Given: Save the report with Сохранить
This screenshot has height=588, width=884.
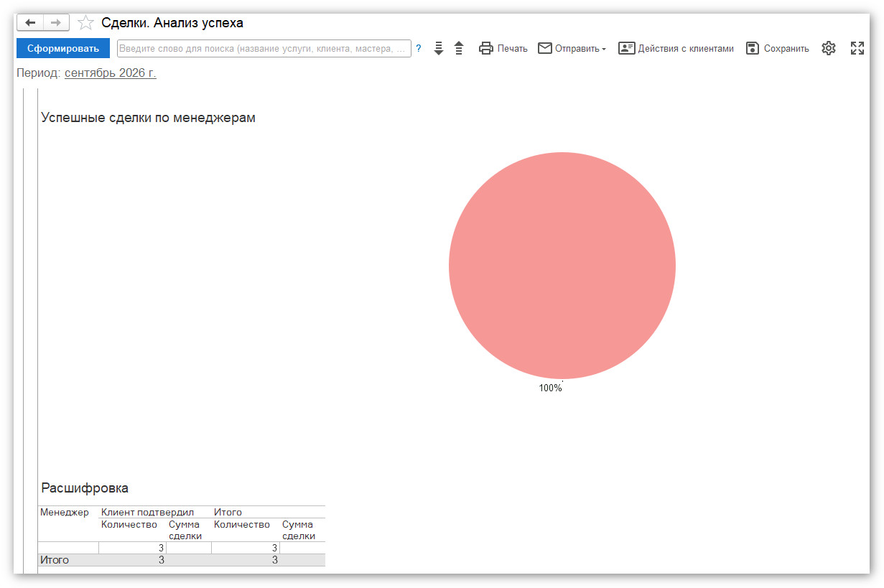Looking at the screenshot, I should click(778, 48).
